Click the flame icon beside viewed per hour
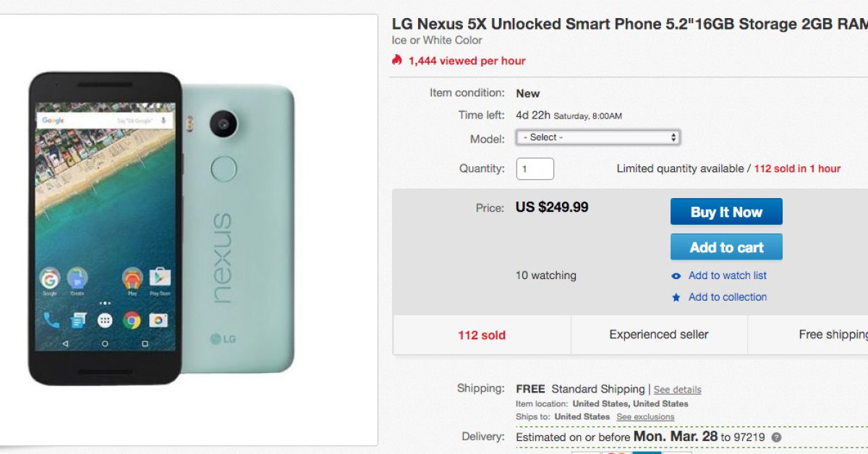This screenshot has width=868, height=454. pyautogui.click(x=396, y=60)
